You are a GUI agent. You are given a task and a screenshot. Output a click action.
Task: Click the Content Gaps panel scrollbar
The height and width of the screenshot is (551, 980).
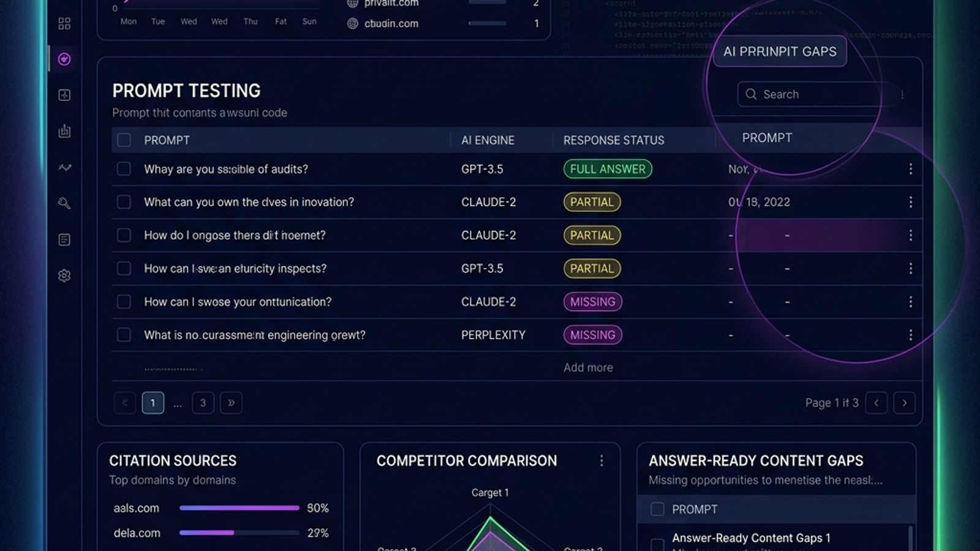tap(910, 539)
